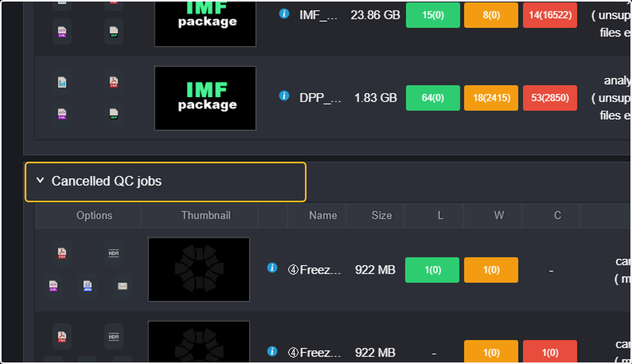Screen dimensions: 632x364
Task: Open XML report of Freez job with green 1(0)
Action: (53, 287)
